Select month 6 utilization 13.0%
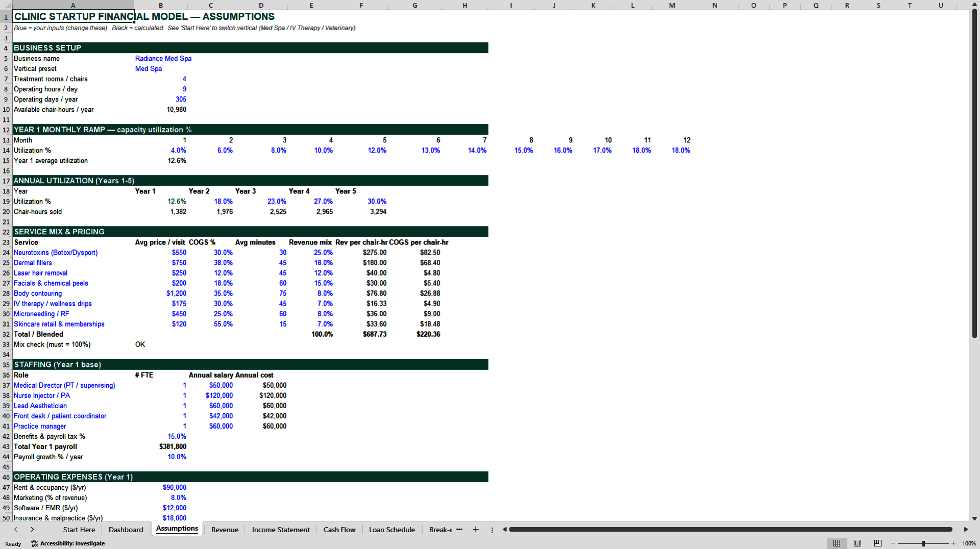980x549 pixels. pyautogui.click(x=414, y=151)
